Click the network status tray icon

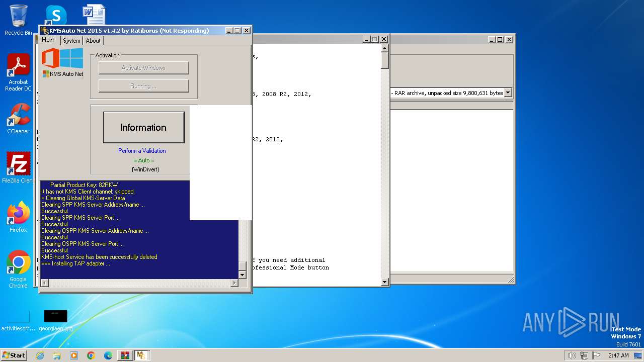[x=584, y=355]
